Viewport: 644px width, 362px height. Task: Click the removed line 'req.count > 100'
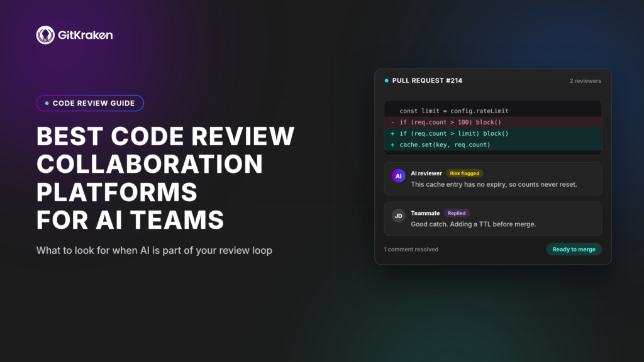(x=493, y=123)
